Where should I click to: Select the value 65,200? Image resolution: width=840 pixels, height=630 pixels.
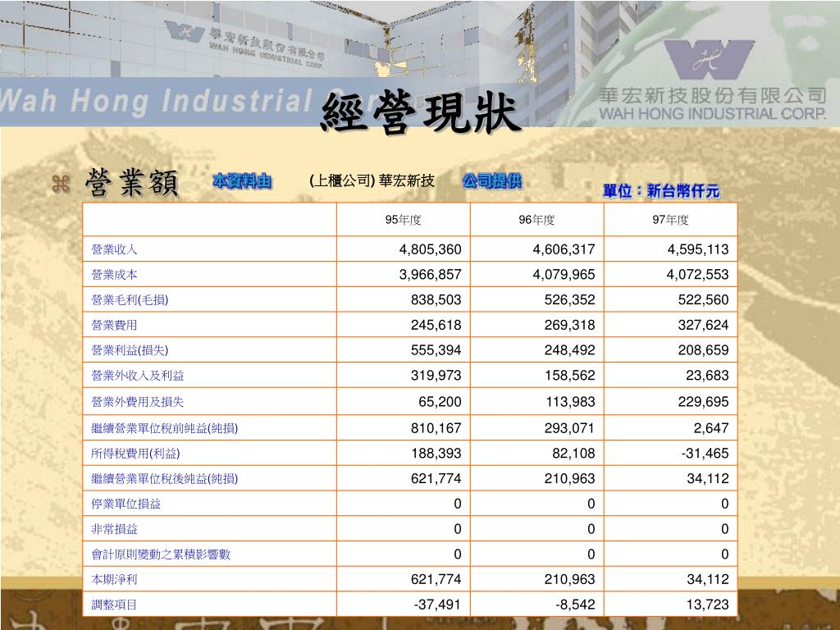click(x=440, y=401)
